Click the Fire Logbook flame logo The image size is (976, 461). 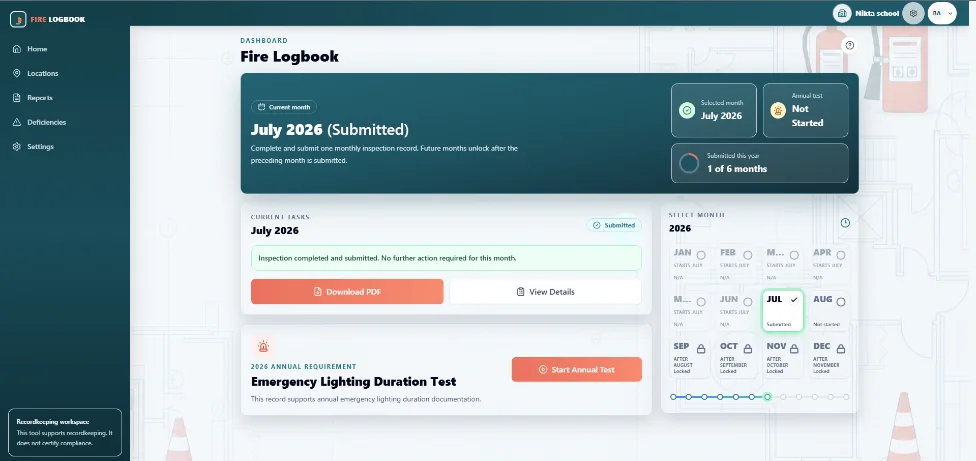(x=18, y=19)
